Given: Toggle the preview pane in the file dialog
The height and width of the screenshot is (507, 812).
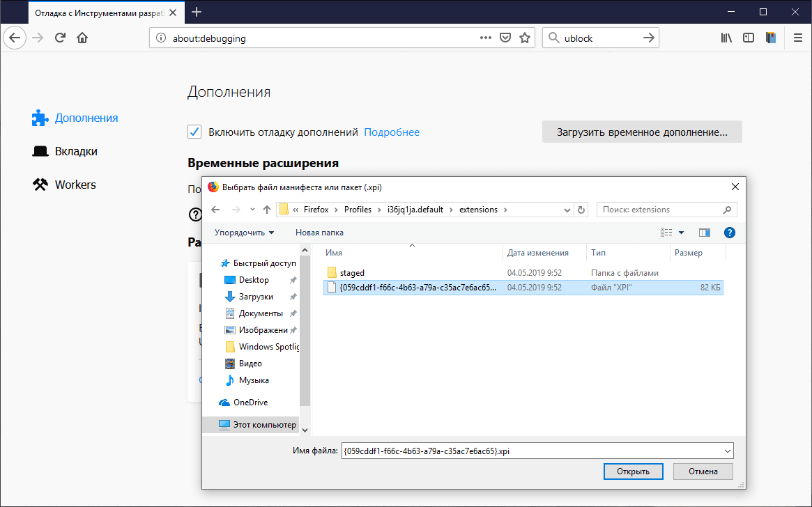Looking at the screenshot, I should point(704,232).
